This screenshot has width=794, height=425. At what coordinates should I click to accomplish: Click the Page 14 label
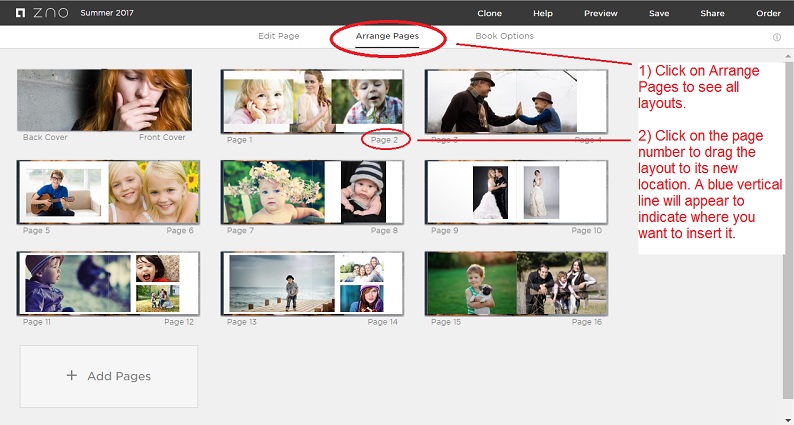tap(383, 322)
